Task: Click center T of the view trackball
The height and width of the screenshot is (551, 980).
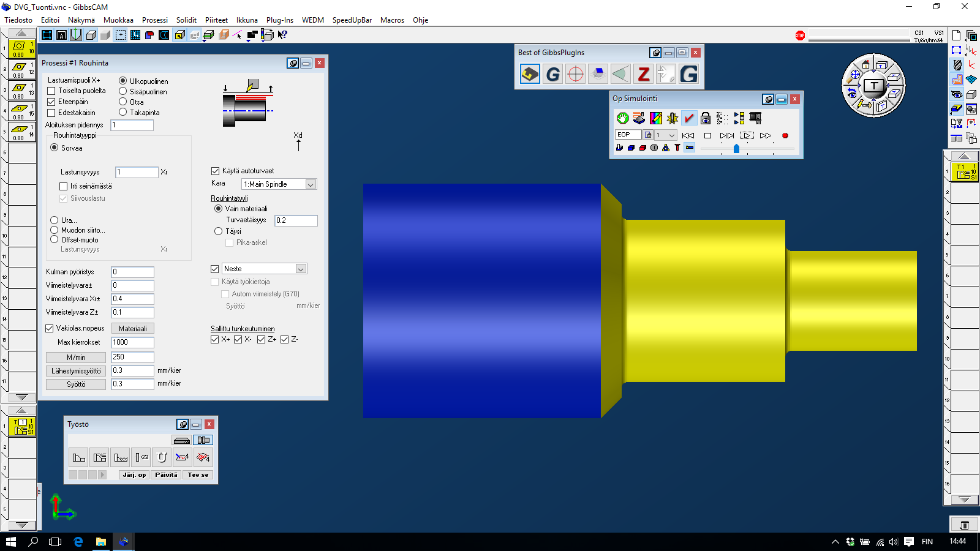Action: coord(874,86)
